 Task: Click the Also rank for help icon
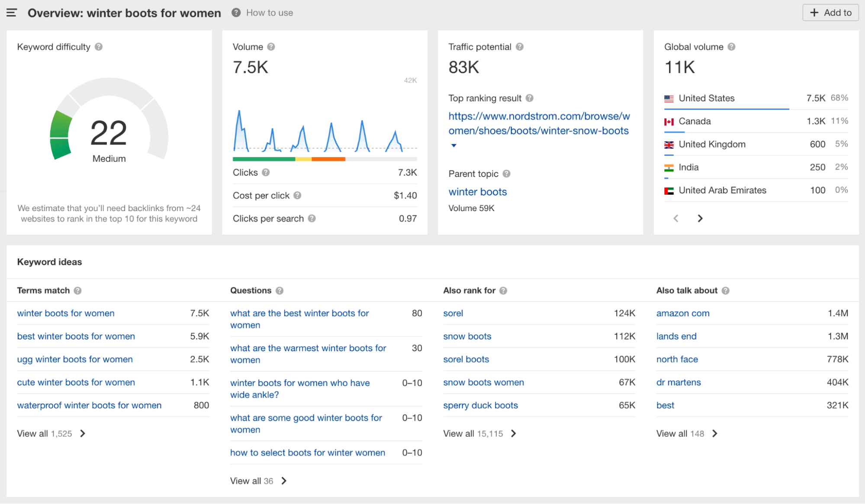pos(503,291)
